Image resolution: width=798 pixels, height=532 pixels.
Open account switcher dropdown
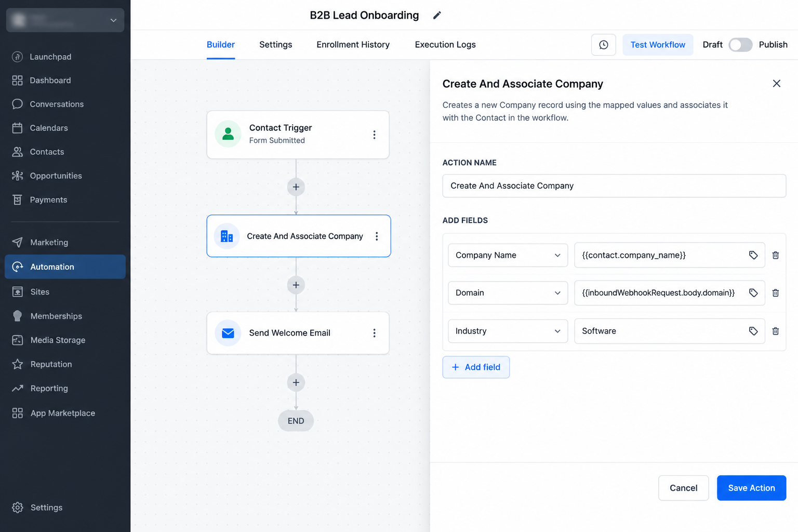pos(65,20)
